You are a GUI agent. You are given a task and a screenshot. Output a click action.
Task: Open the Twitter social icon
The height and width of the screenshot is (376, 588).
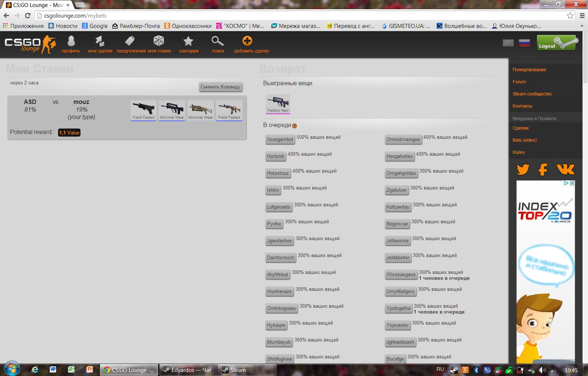coord(523,170)
